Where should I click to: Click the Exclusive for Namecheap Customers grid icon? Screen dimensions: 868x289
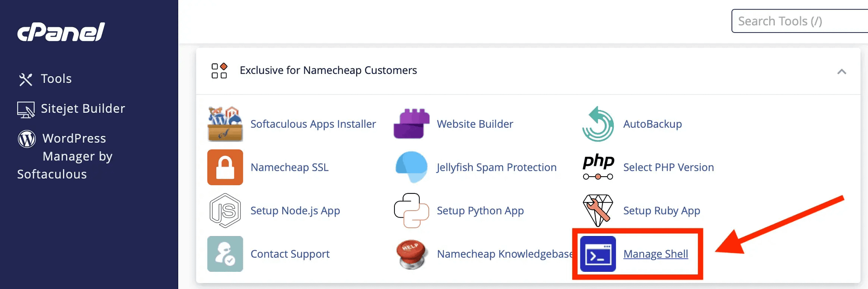click(x=219, y=71)
